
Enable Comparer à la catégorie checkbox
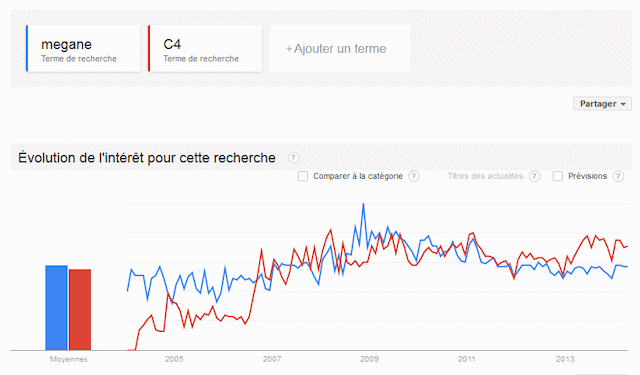(x=303, y=176)
